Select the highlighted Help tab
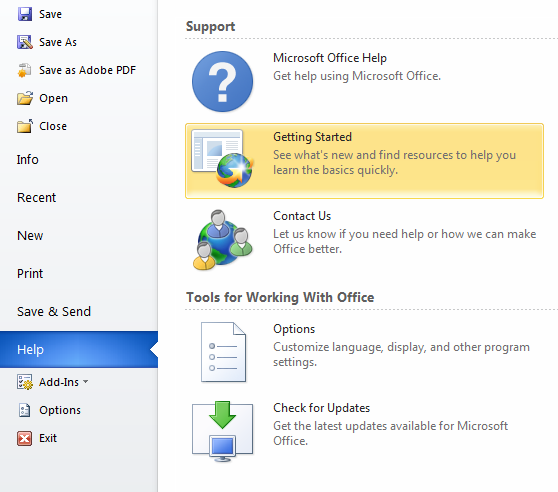558x492 pixels. pyautogui.click(x=79, y=350)
